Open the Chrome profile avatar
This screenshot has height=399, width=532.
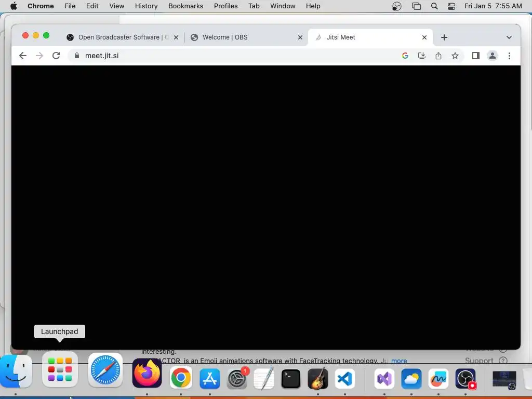pos(493,56)
